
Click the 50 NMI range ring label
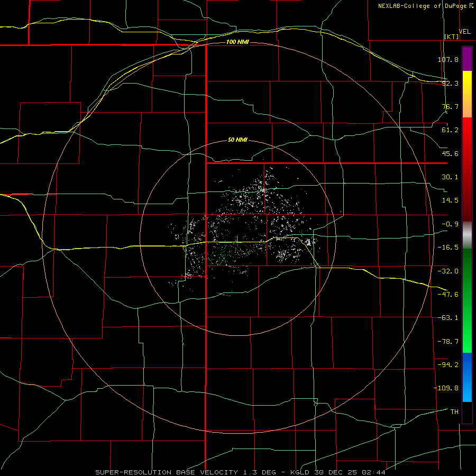(237, 140)
